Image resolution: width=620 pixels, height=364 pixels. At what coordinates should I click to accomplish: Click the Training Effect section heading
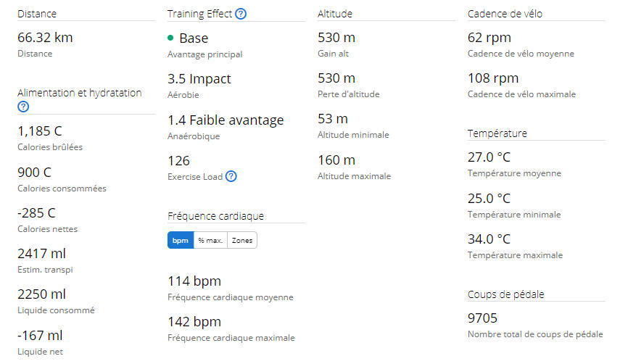coord(199,14)
